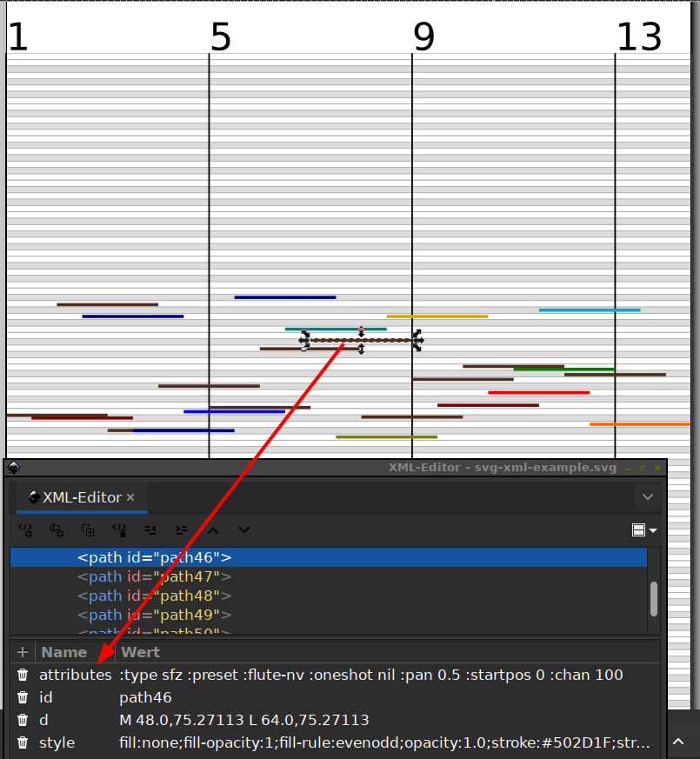The height and width of the screenshot is (759, 700).
Task: Duplicate the selected XML node
Action: tap(88, 530)
